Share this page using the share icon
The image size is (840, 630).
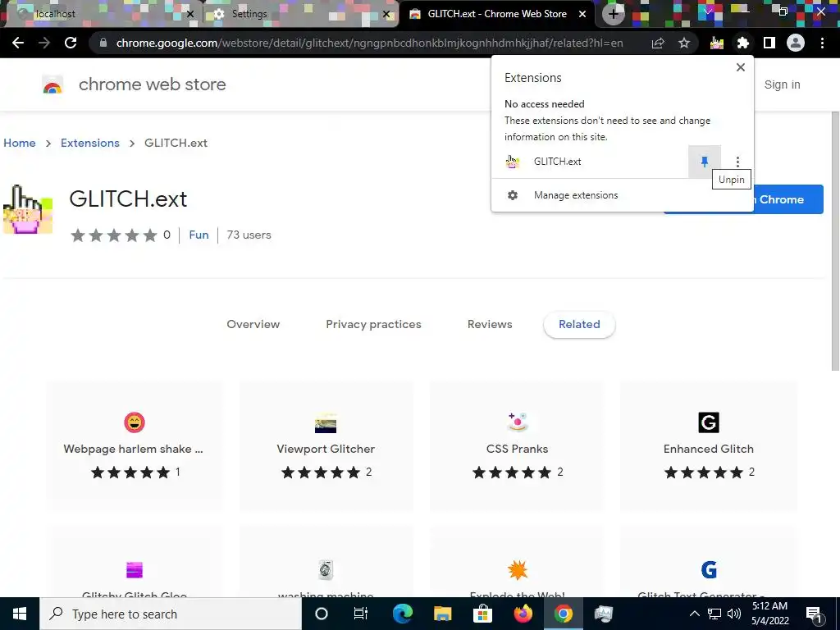coord(658,43)
